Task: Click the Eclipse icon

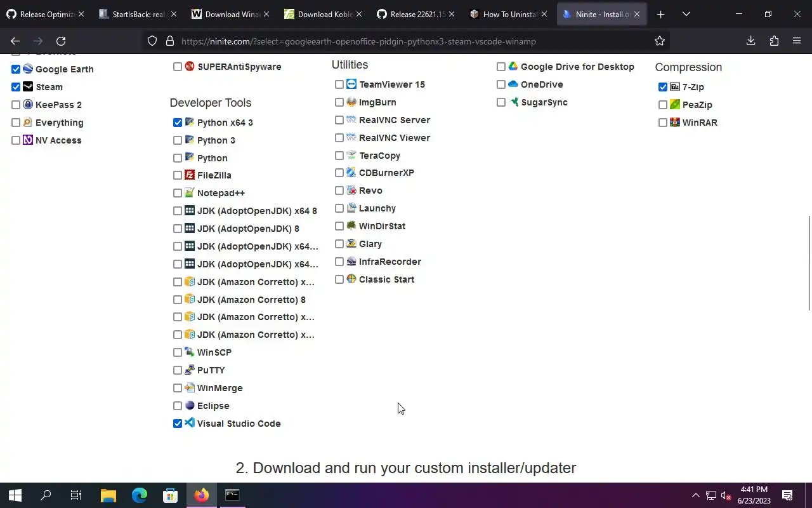Action: (190, 405)
